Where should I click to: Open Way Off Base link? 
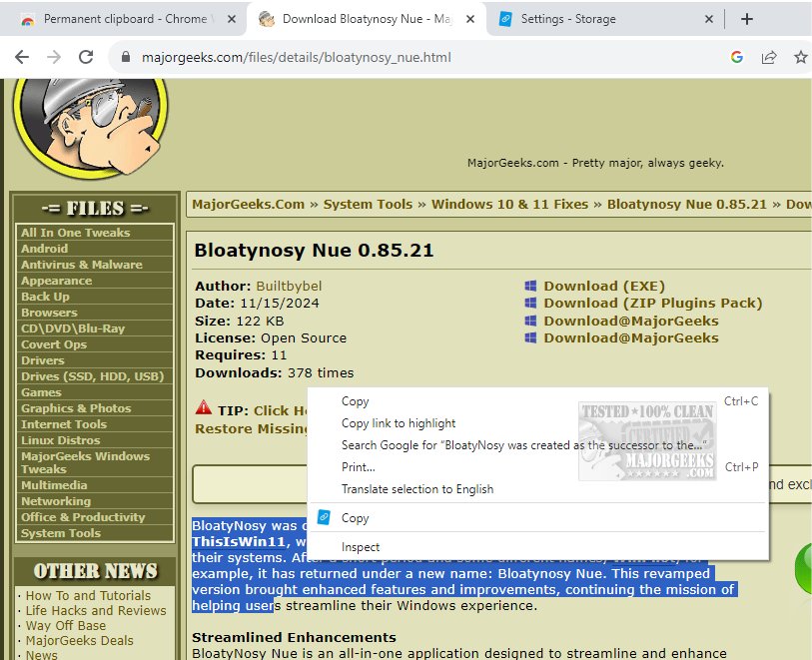click(x=66, y=626)
